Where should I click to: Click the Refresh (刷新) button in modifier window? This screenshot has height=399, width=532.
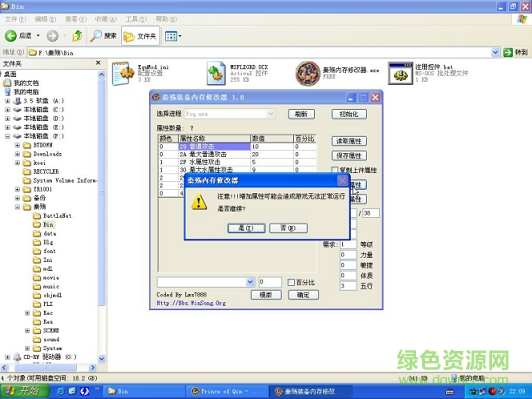click(301, 114)
